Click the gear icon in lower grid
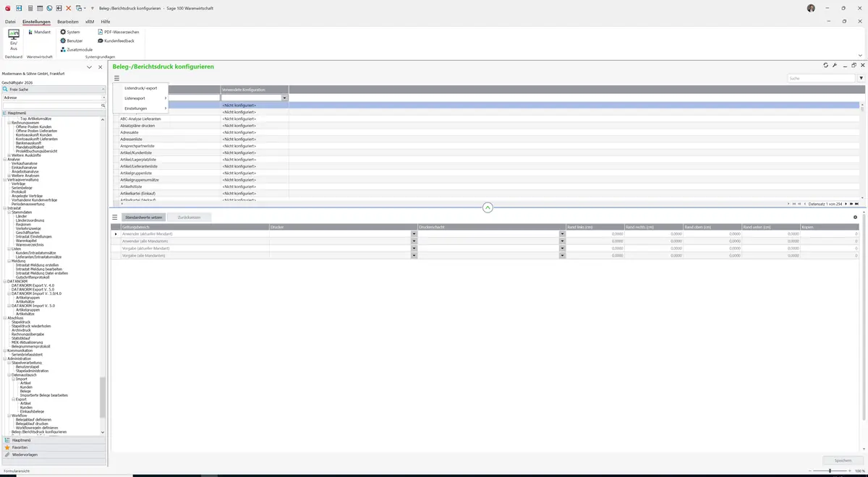 click(x=855, y=217)
